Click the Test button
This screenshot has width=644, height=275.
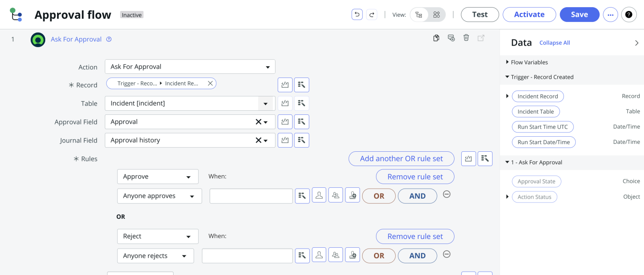(x=480, y=14)
